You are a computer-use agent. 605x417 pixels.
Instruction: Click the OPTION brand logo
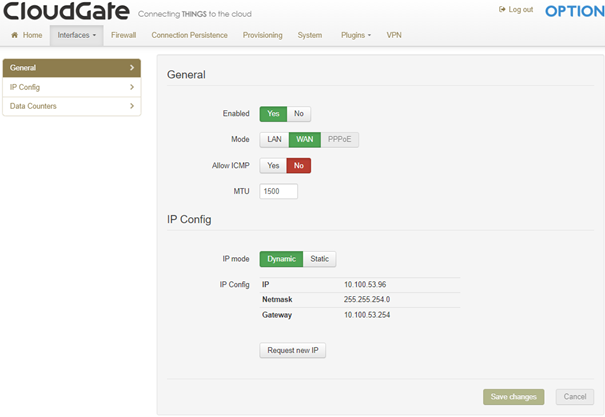(x=573, y=11)
